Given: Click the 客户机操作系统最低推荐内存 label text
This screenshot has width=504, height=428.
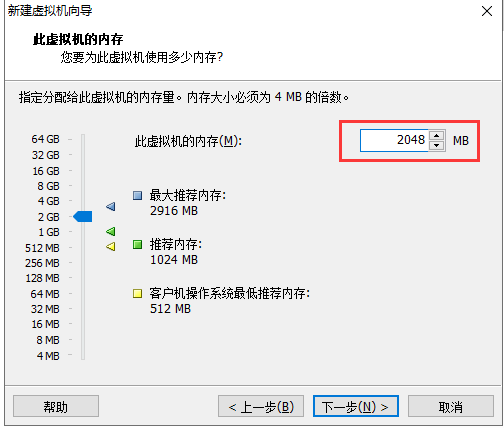Looking at the screenshot, I should [x=230, y=293].
